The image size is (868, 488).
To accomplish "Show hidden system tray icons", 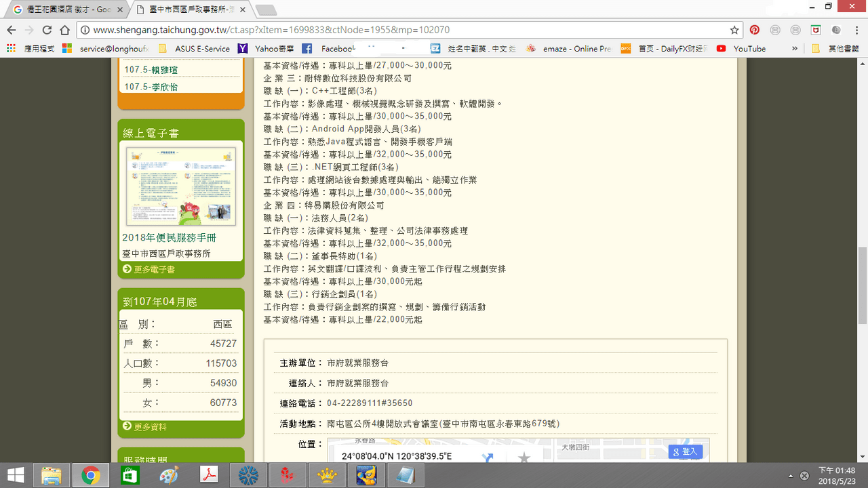I will (x=791, y=475).
